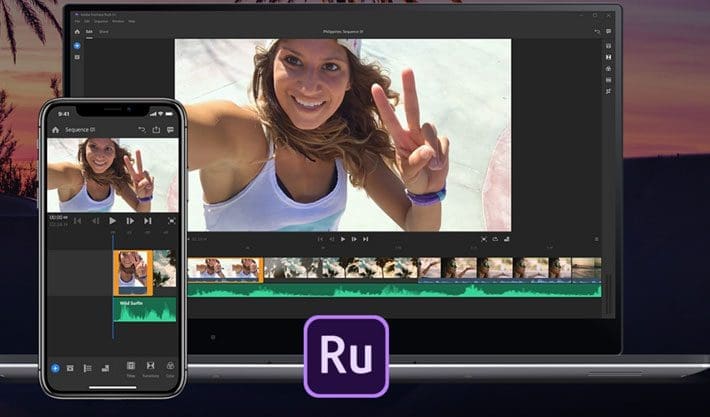The height and width of the screenshot is (417, 710).
Task: Open the Color panel on the phone toolbar
Action: point(170,369)
